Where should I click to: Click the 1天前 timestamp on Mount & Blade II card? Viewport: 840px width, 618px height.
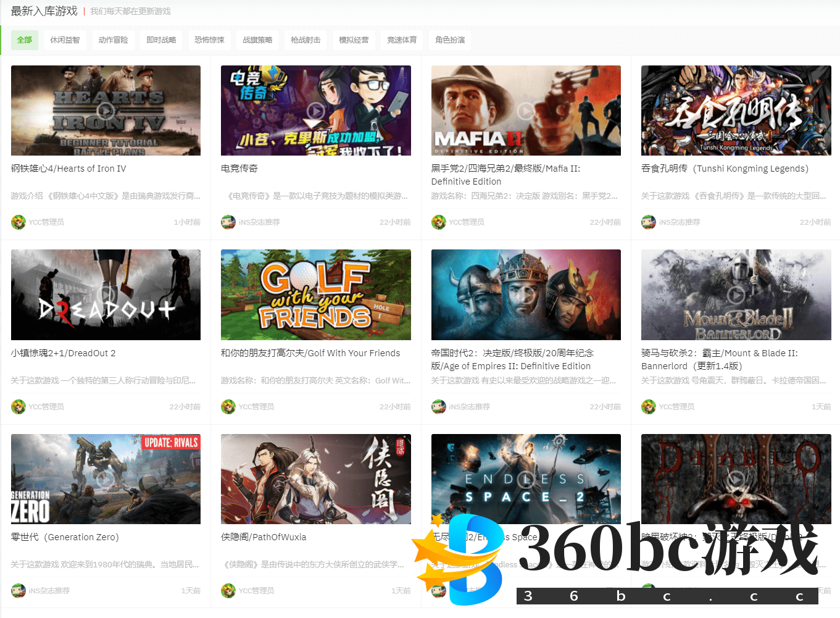[x=821, y=406]
